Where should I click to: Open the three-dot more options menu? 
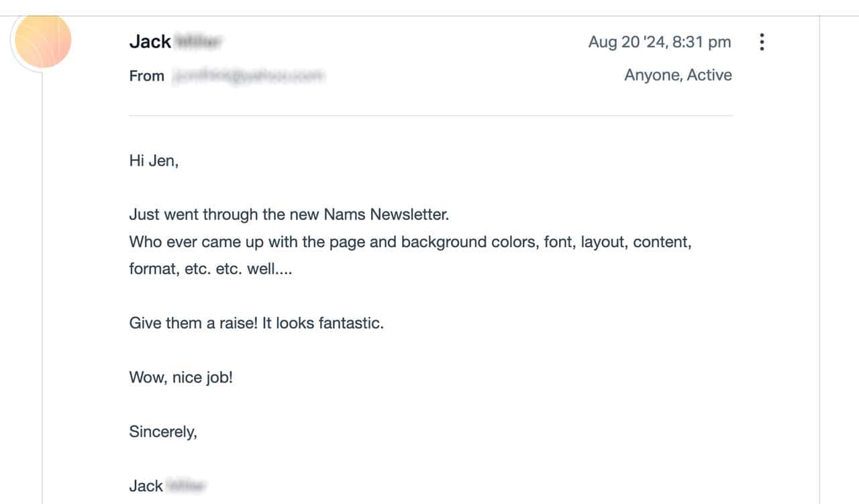point(762,42)
